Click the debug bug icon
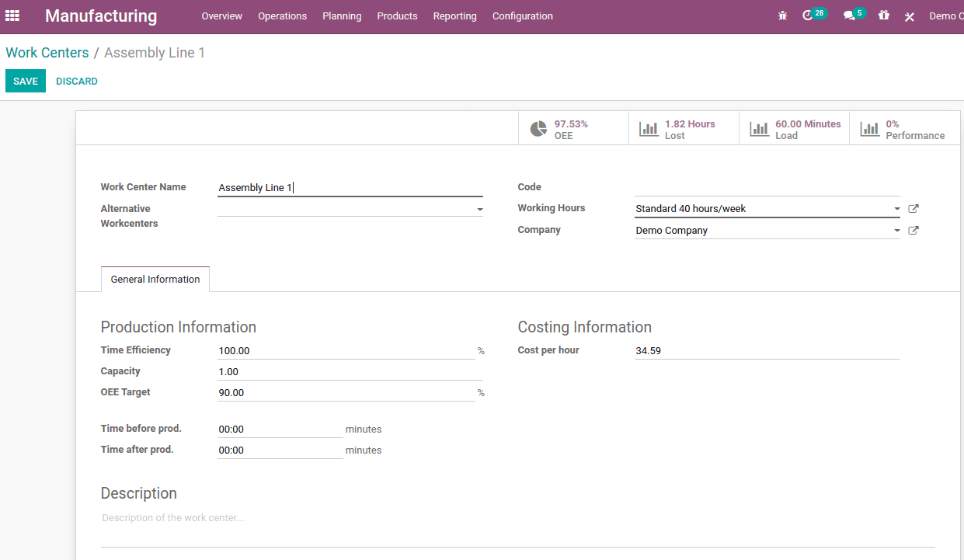 click(782, 16)
